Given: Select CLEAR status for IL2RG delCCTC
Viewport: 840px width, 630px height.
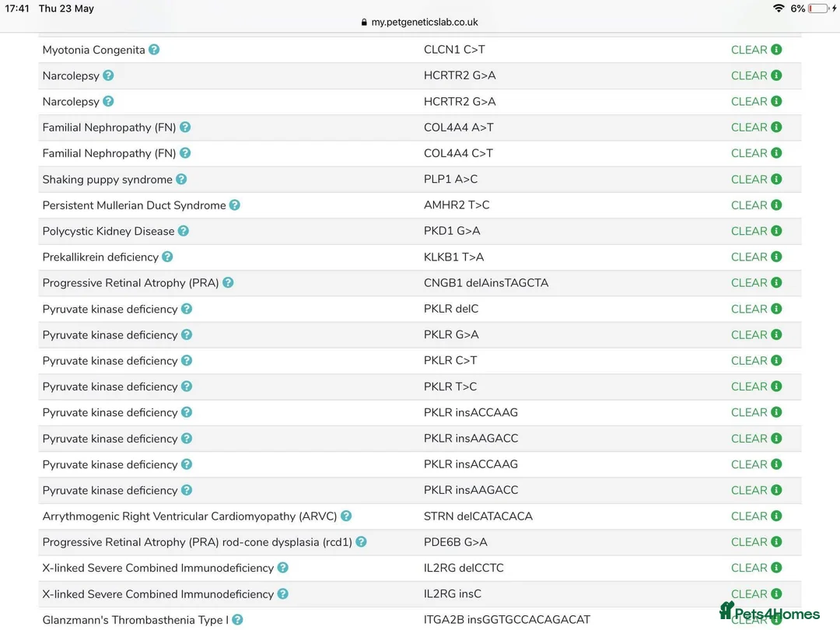Looking at the screenshot, I should [749, 568].
